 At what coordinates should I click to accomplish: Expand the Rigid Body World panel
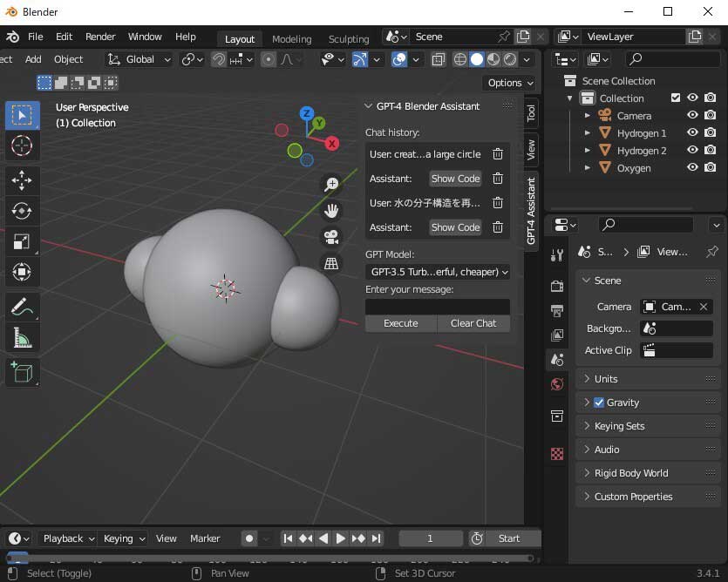[x=648, y=473]
